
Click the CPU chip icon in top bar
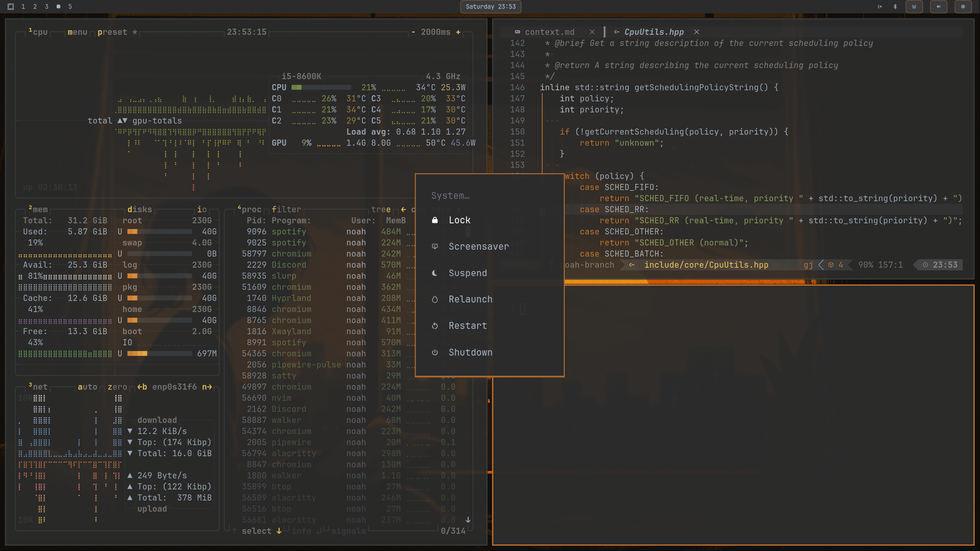click(963, 7)
